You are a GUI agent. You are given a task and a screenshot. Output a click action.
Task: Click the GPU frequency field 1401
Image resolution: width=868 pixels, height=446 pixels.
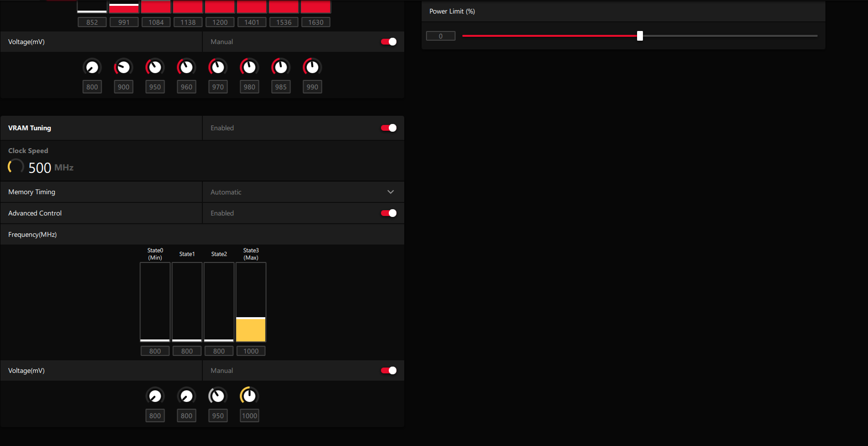pos(252,22)
